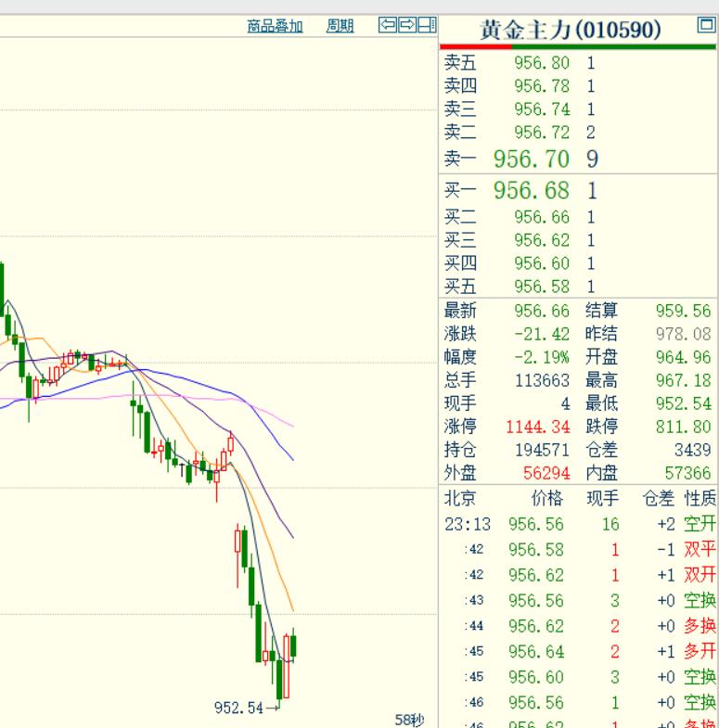Click the 跌停 value 811.80
This screenshot has height=728, width=719.
(683, 427)
